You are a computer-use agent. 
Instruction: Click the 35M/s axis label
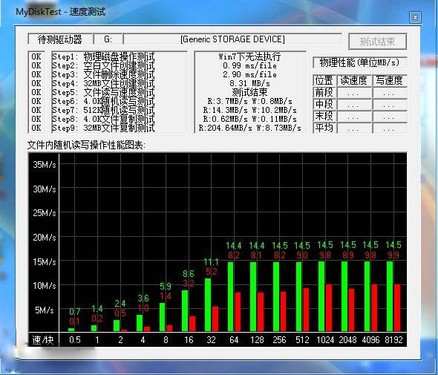pyautogui.click(x=44, y=165)
